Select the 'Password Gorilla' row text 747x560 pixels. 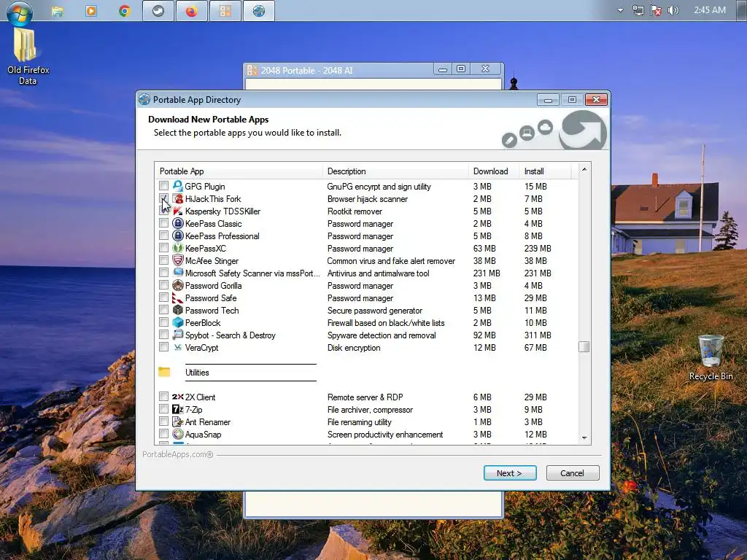[214, 285]
